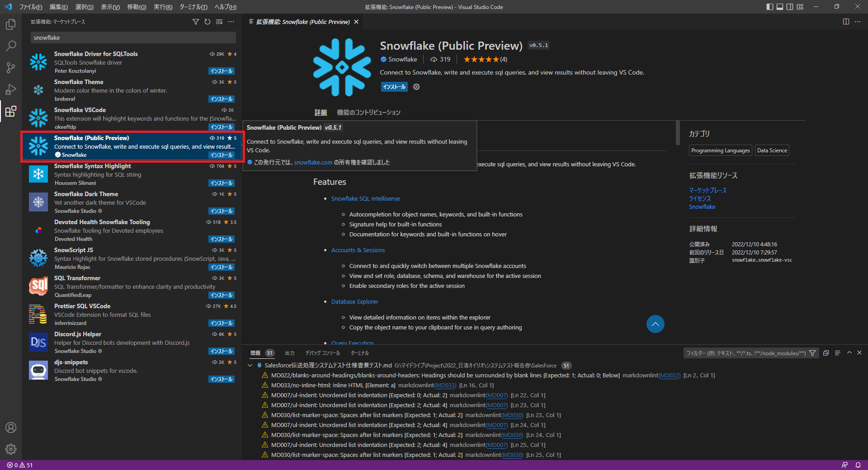Open the 表示 menu
Image resolution: width=868 pixels, height=470 pixels.
(x=109, y=7)
